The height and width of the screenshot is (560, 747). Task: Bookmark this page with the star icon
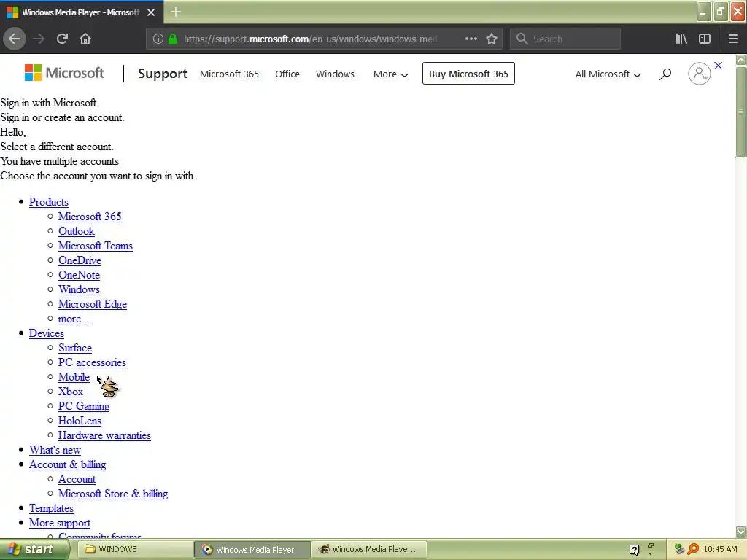click(x=492, y=39)
